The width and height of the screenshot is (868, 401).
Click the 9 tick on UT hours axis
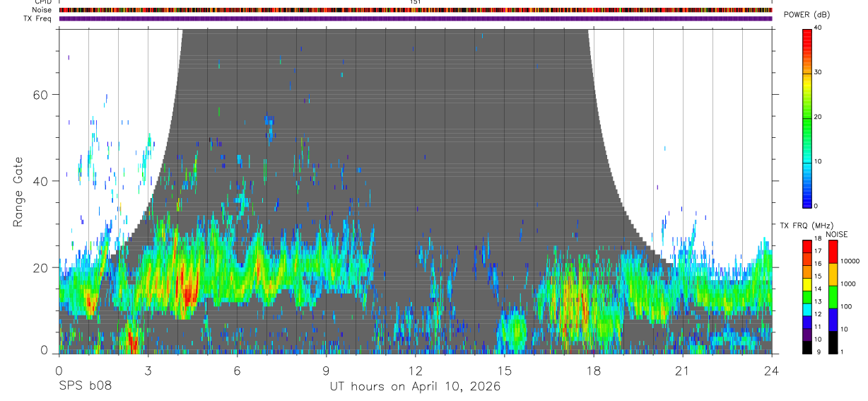(326, 371)
